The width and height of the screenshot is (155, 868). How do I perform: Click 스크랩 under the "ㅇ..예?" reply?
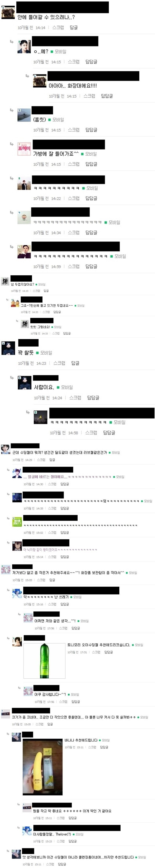(x=74, y=62)
